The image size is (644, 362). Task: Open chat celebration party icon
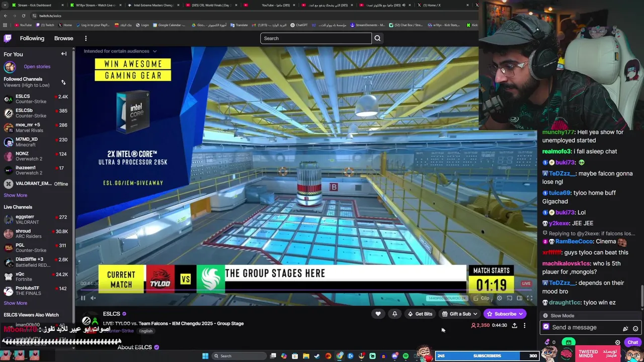625,328
